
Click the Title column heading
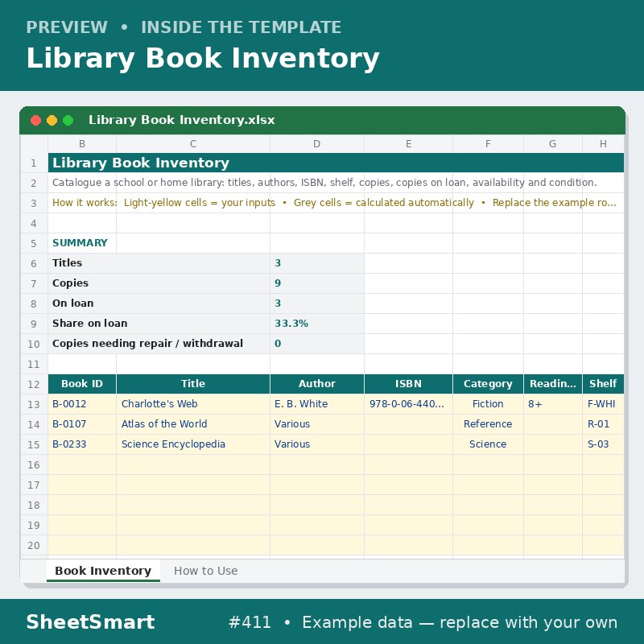click(193, 384)
